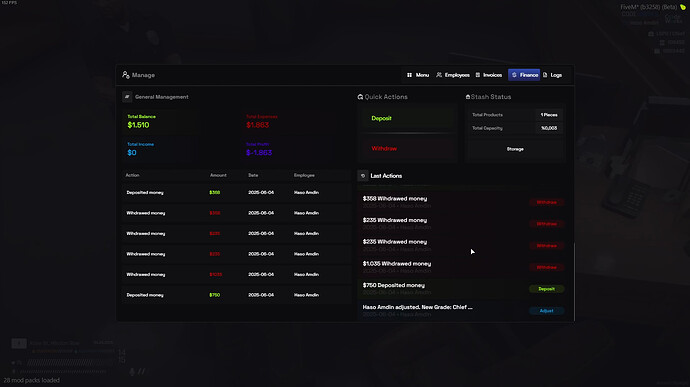Open the Menu tab
Screen dimensions: 690x387
[418, 75]
